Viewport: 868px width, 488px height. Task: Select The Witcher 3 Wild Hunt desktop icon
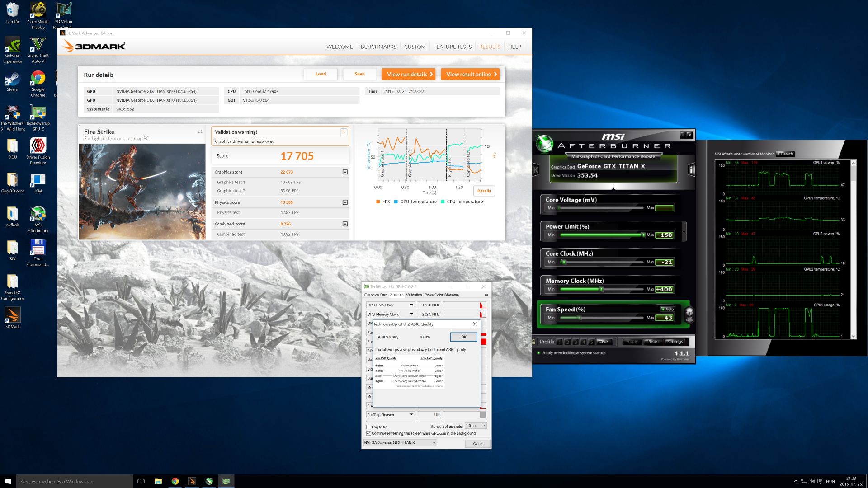(12, 117)
